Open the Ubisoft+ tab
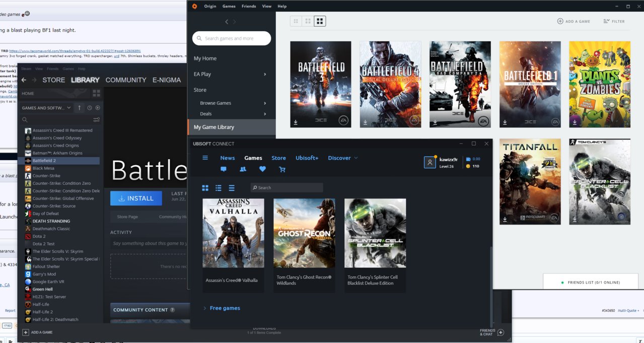644x343 pixels. pos(307,158)
